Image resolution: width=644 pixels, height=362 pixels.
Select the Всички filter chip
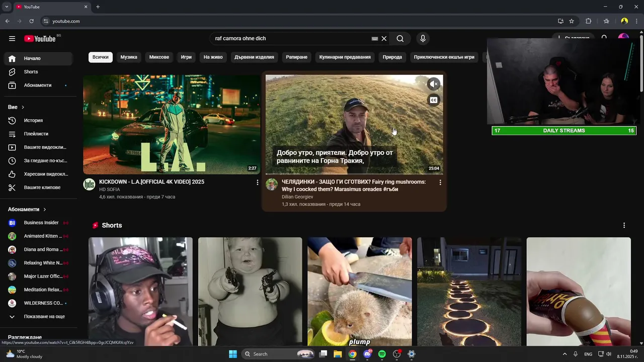pos(101,57)
